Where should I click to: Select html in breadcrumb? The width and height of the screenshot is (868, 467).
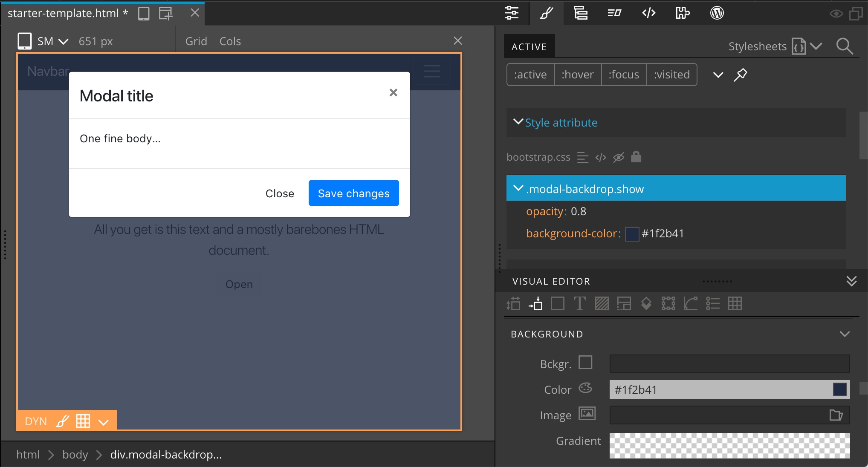28,455
